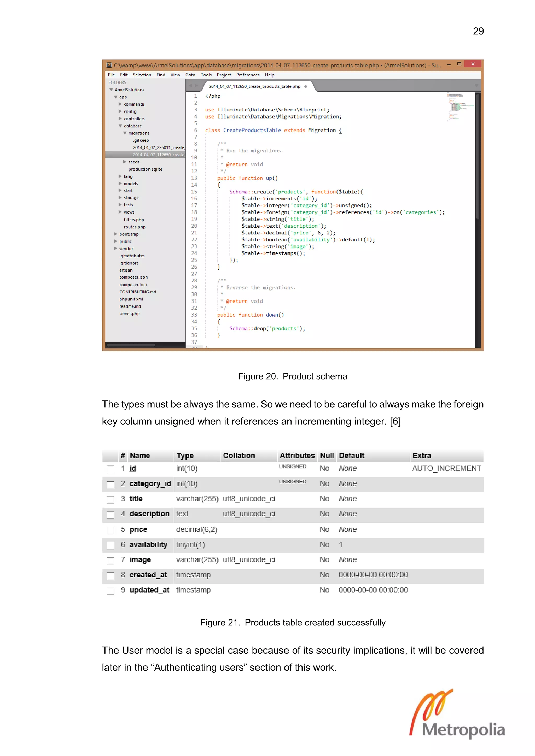Expand the seeds folder

pyautogui.click(x=125, y=162)
